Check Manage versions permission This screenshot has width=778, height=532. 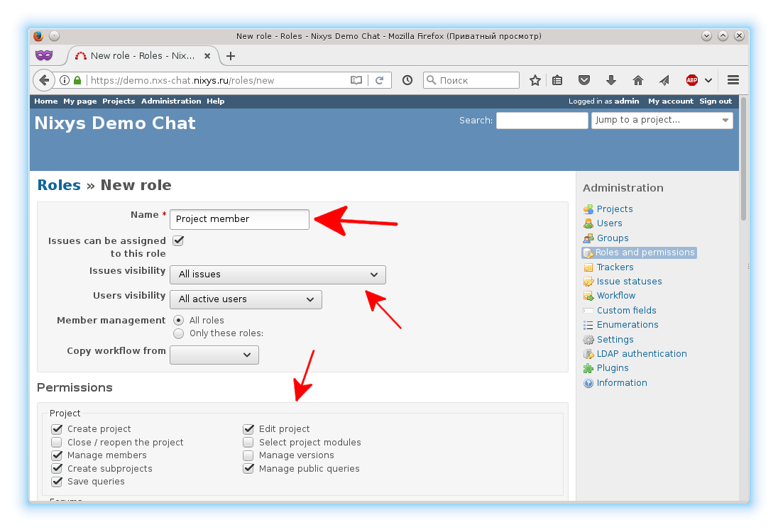point(248,455)
